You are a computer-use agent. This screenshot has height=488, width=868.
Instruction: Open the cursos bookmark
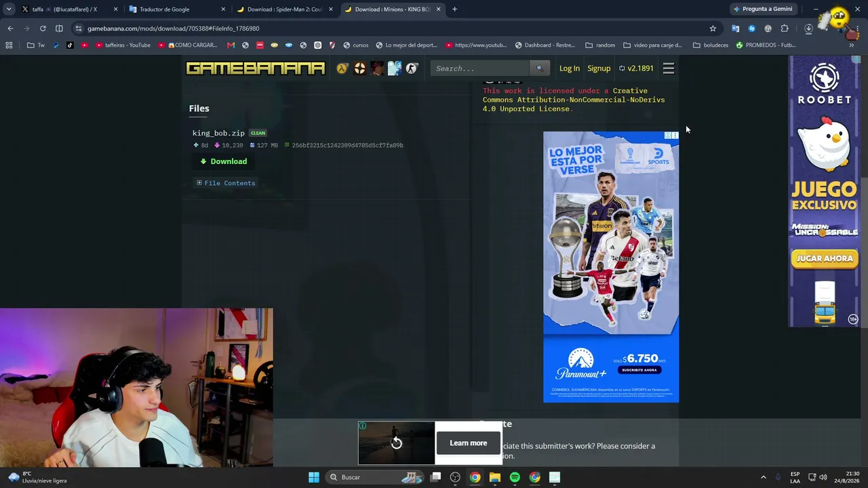point(356,45)
